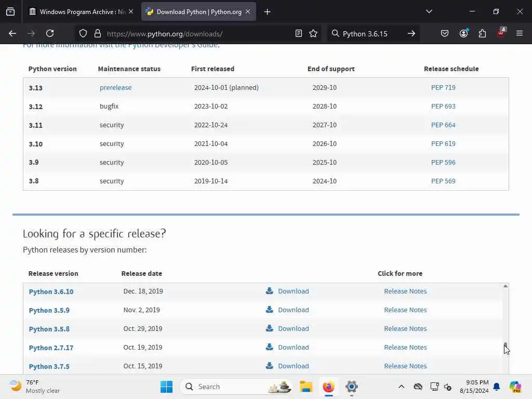The height and width of the screenshot is (399, 532).
Task: Open Firefox application menu
Action: pyautogui.click(x=520, y=34)
